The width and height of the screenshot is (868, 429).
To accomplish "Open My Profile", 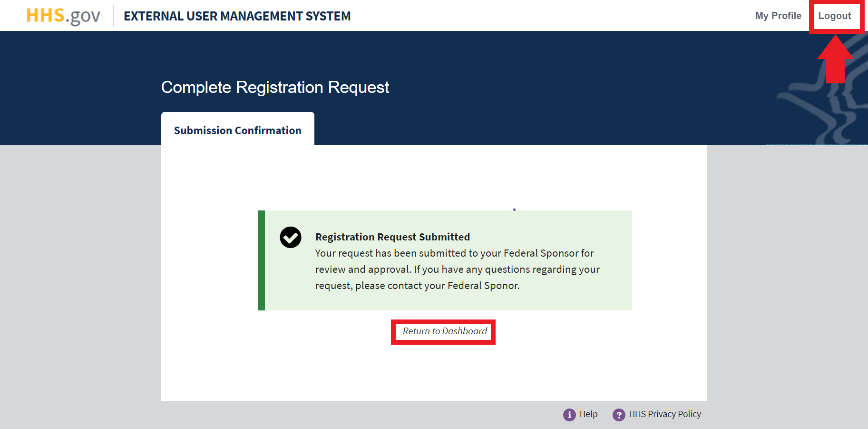I will pos(778,15).
